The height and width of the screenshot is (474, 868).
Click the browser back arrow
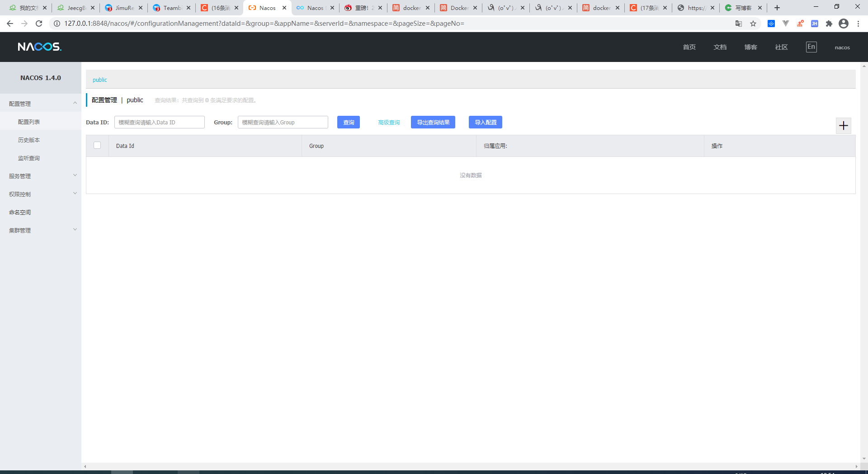tap(10, 24)
